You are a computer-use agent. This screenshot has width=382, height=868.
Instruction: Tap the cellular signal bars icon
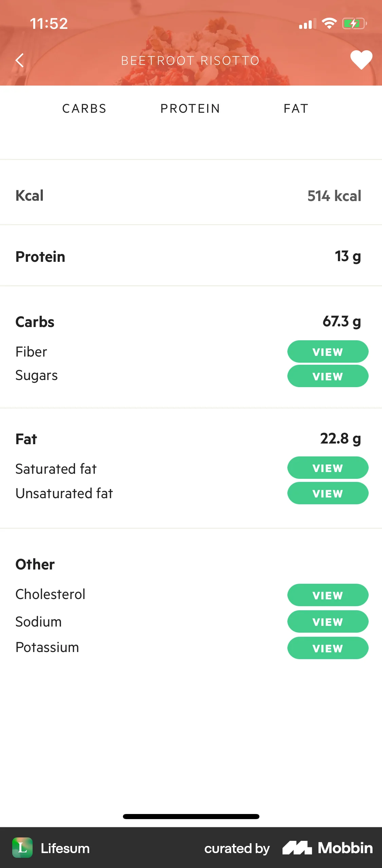[307, 24]
